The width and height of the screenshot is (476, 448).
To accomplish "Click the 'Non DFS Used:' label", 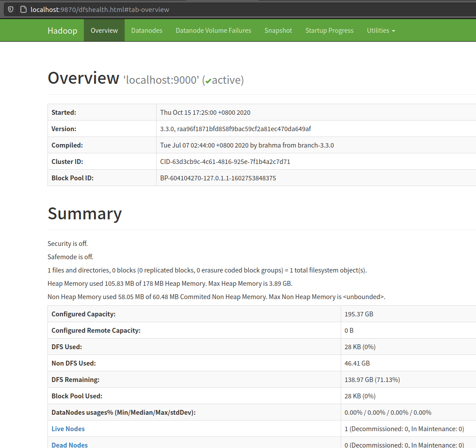I will pyautogui.click(x=74, y=363).
